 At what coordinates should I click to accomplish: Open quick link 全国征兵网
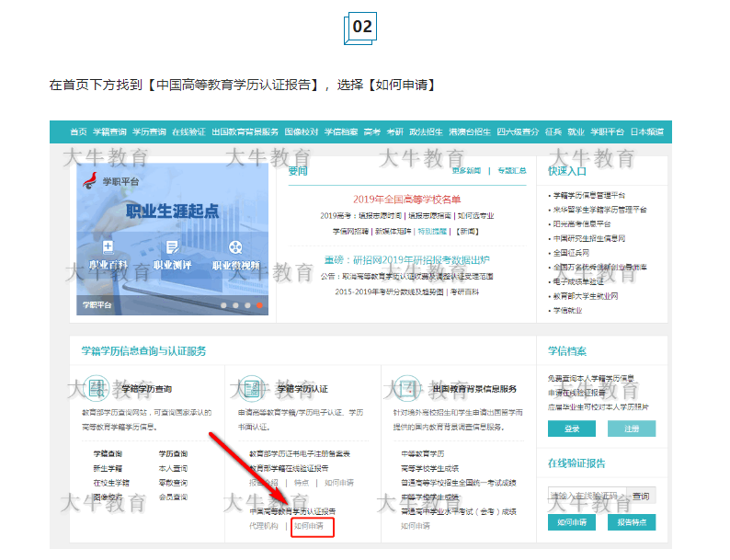pyautogui.click(x=571, y=253)
